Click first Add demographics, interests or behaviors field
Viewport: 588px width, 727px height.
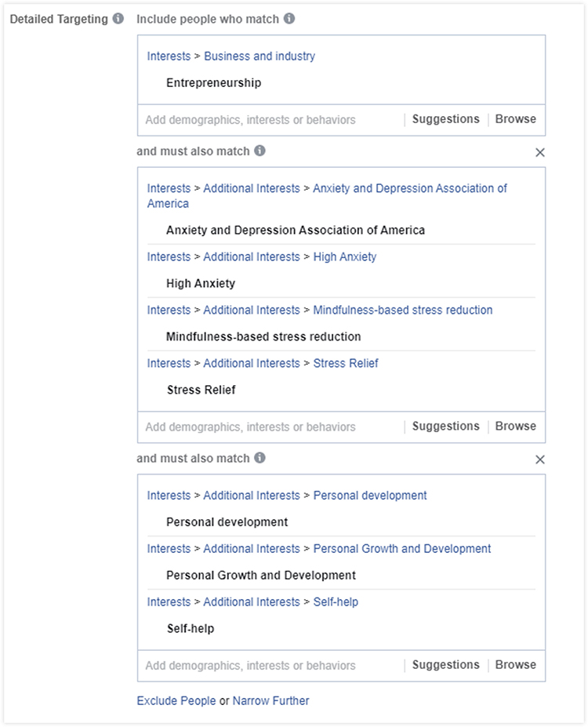pos(270,120)
